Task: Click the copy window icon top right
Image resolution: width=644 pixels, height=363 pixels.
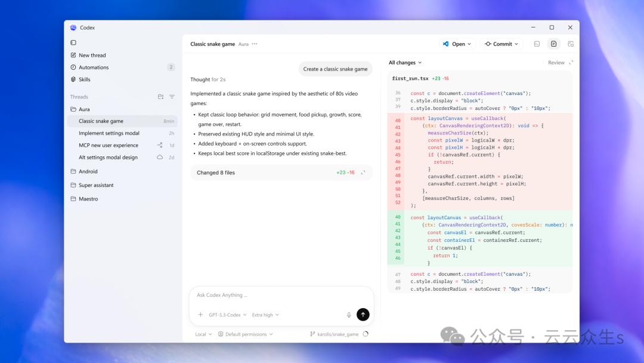Action: 571,44
